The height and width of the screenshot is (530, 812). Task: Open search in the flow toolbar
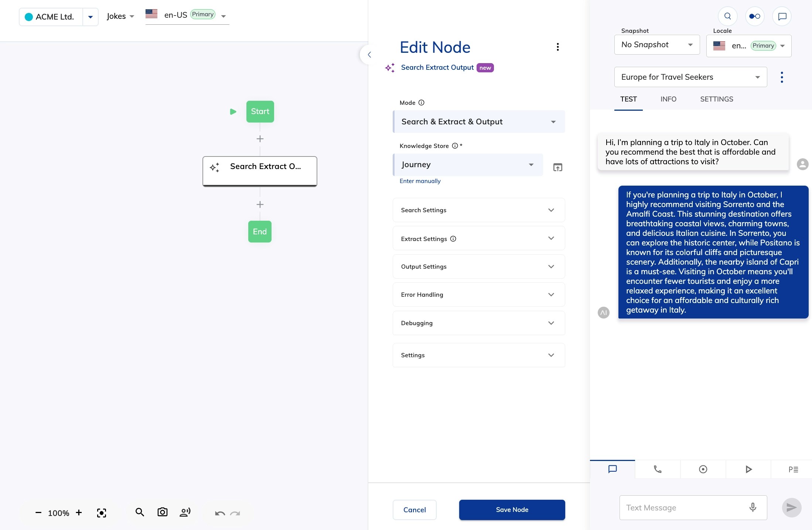[x=140, y=512]
